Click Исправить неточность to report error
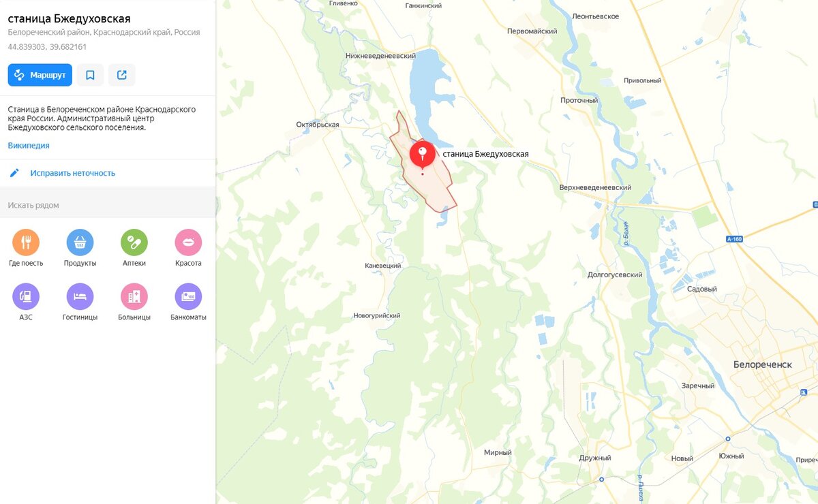This screenshot has height=504, width=818. (x=72, y=173)
